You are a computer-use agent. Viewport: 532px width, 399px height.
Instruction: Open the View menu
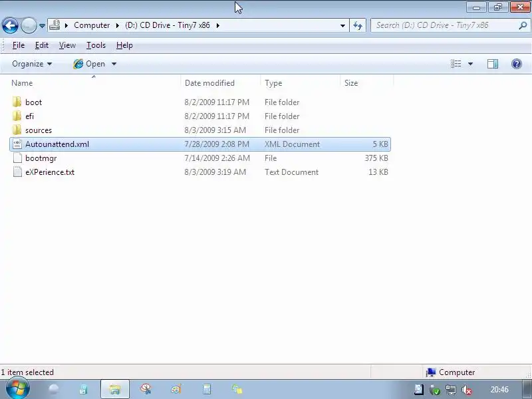(x=67, y=45)
